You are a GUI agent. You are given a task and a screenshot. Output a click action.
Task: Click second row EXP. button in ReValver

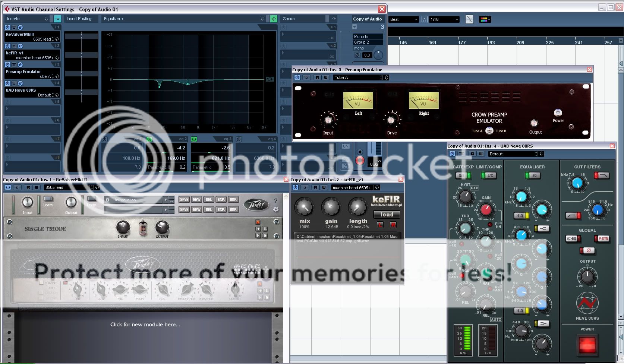221,209
